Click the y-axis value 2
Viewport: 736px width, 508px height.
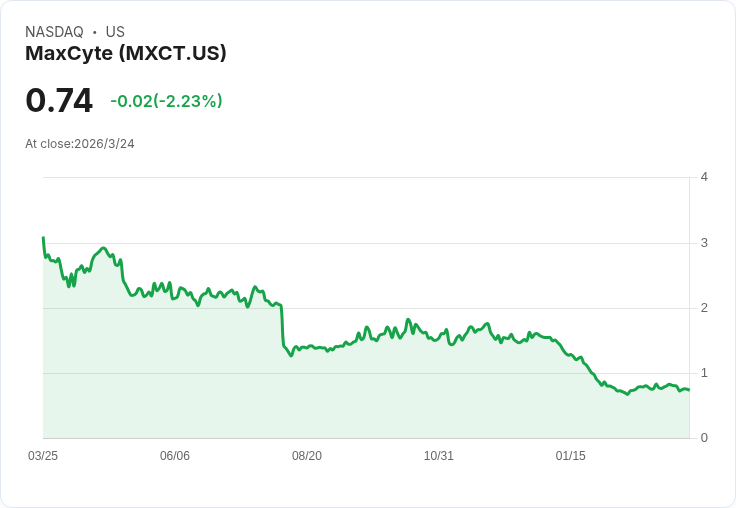[x=704, y=308]
